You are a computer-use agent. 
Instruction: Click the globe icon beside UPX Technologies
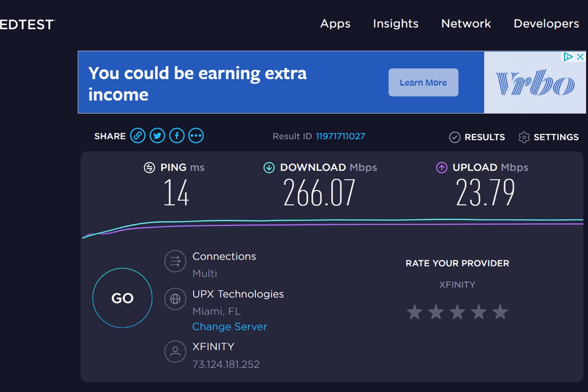tap(175, 299)
